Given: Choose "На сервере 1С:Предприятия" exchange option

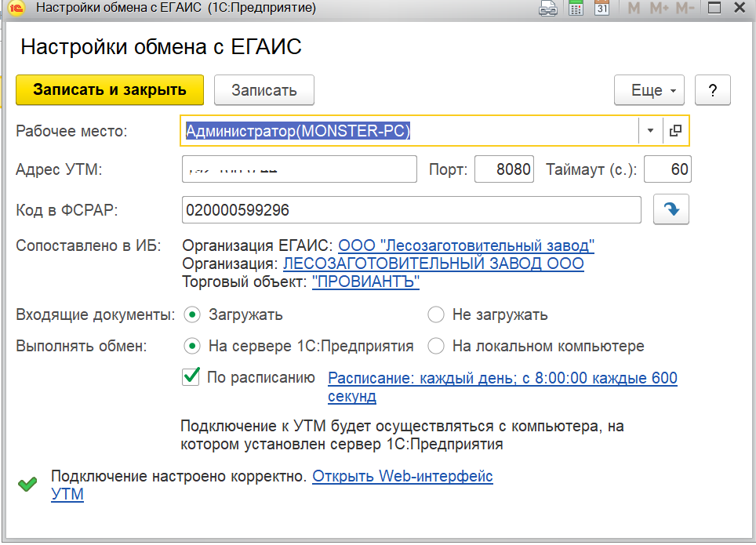Looking at the screenshot, I should (x=192, y=347).
